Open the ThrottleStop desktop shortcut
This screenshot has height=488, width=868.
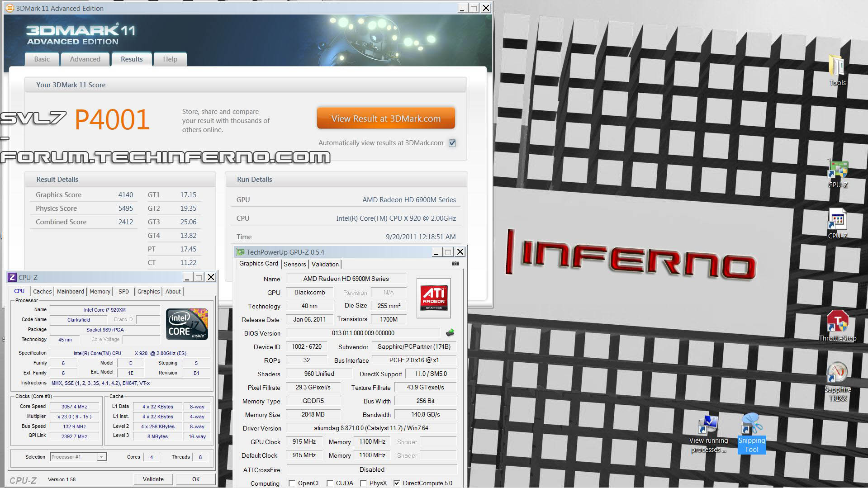coord(837,326)
